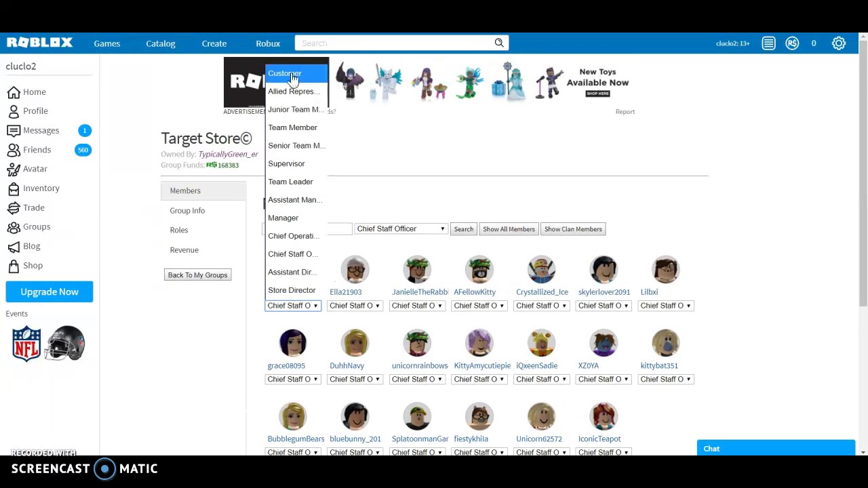Open the Create nav link
This screenshot has width=868, height=488.
click(x=214, y=43)
